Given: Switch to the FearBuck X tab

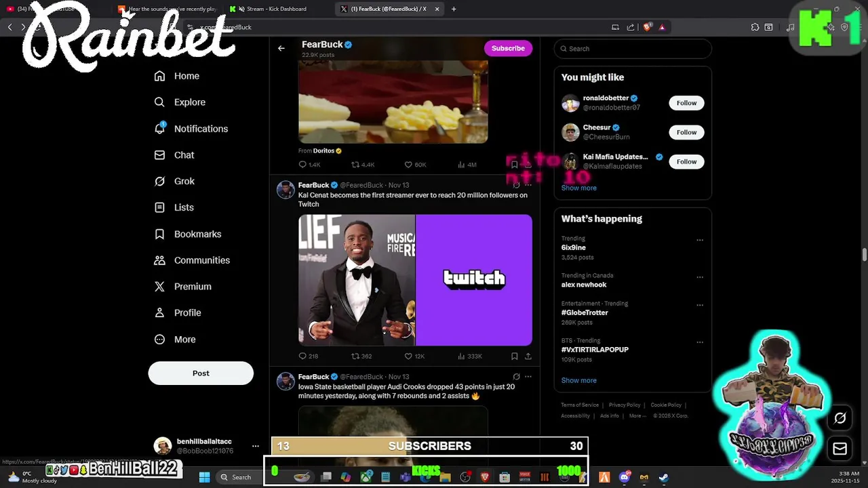Looking at the screenshot, I should pyautogui.click(x=388, y=9).
